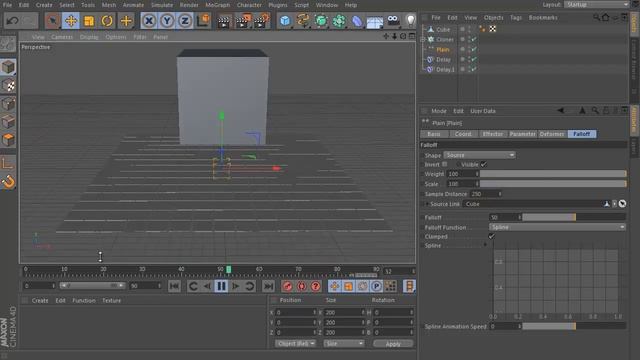Select the Texture mode checkerboard icon
The width and height of the screenshot is (640, 360).
coord(8,85)
